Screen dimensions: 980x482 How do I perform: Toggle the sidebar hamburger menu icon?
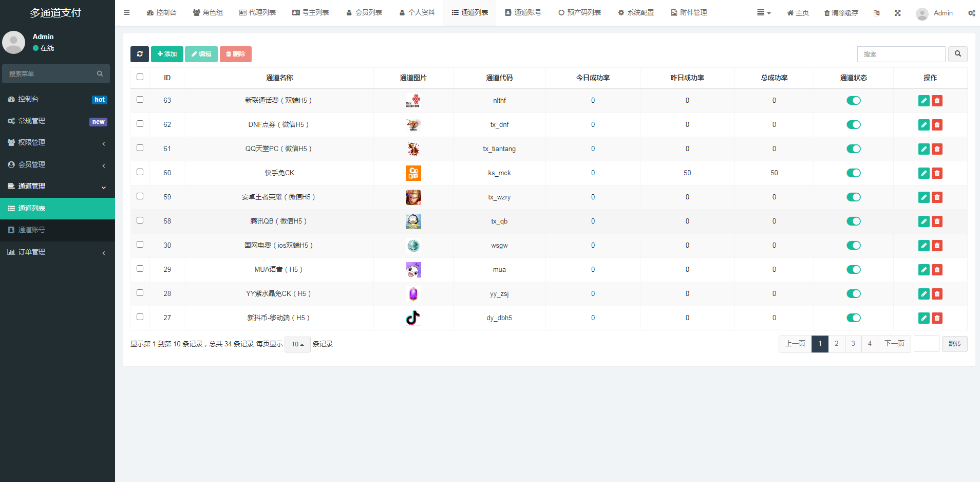pos(127,13)
